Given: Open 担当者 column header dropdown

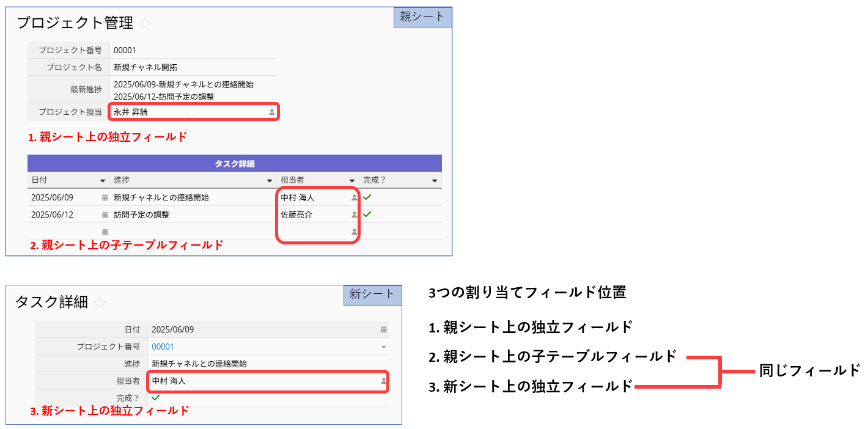Looking at the screenshot, I should point(351,181).
